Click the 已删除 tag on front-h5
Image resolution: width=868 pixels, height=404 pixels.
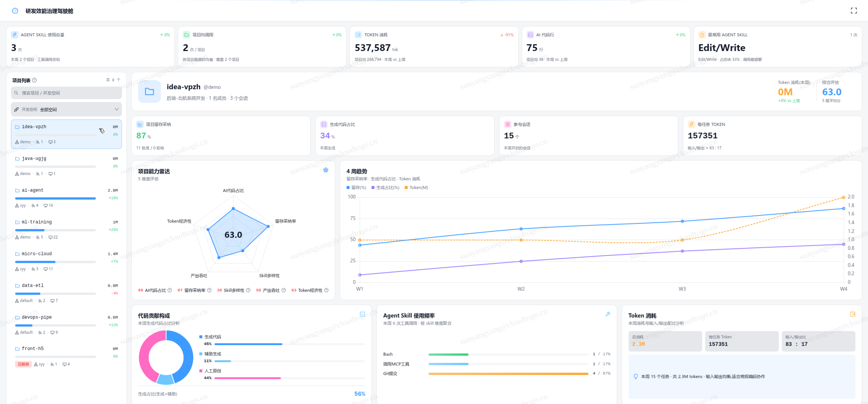[x=23, y=364]
